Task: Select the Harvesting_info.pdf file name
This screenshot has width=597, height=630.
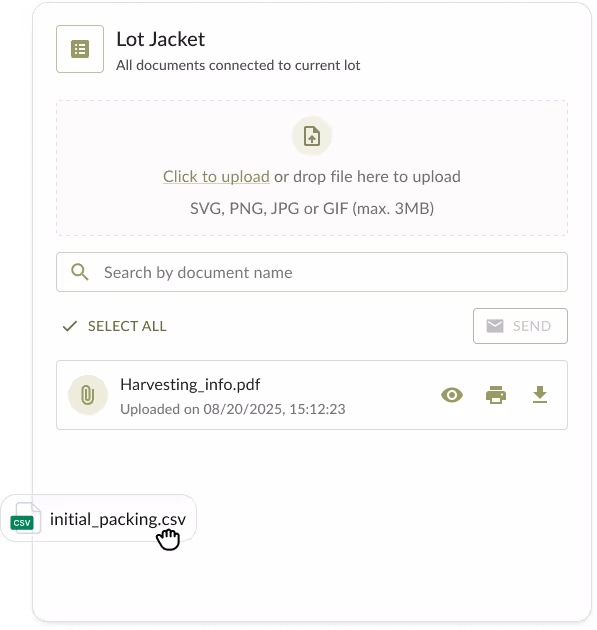Action: [x=190, y=385]
